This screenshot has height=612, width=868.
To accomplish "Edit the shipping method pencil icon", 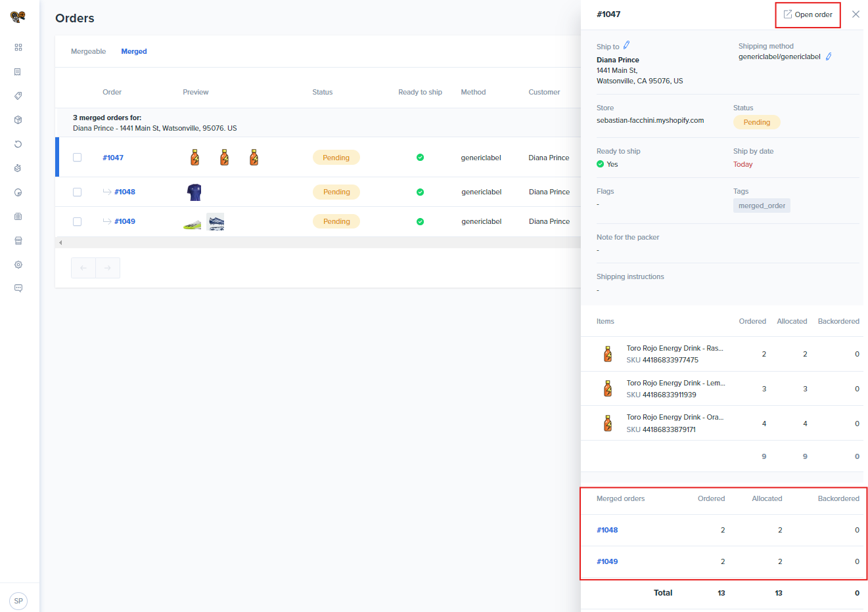I will pos(829,57).
